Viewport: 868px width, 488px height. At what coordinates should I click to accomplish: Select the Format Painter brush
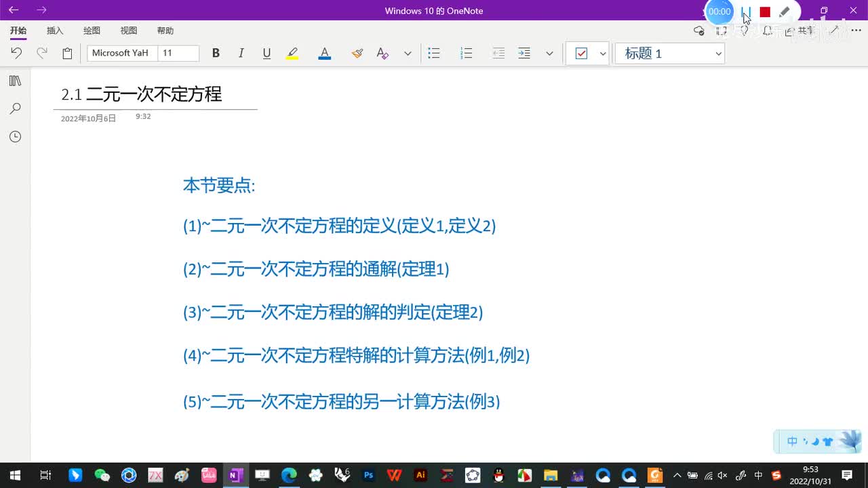coord(357,53)
